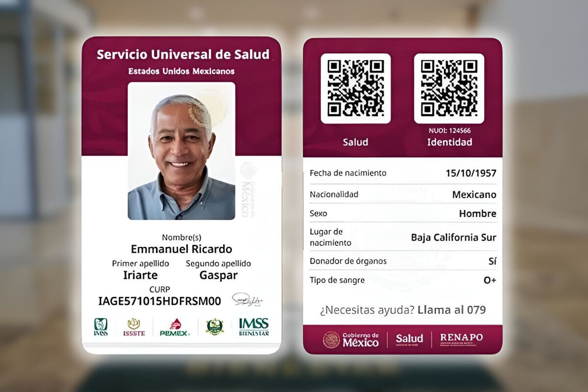Click the handwritten signature next to the CURP
Viewport: 588px width, 392px height.
pos(247,299)
